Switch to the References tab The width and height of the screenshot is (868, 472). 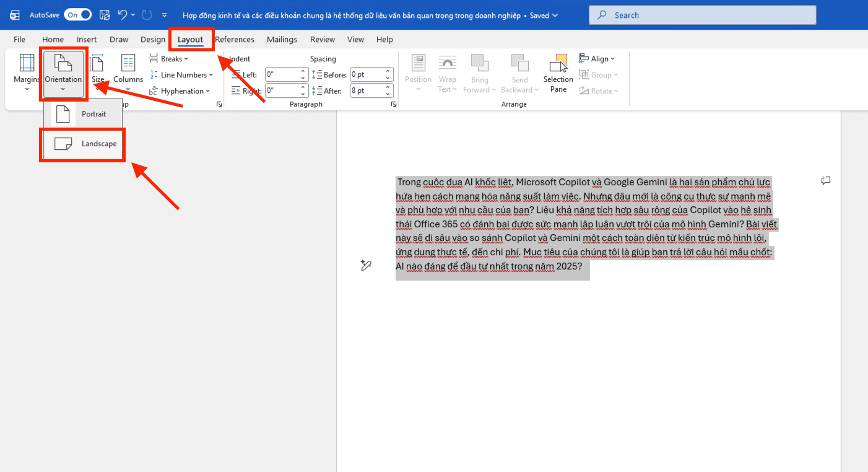235,39
